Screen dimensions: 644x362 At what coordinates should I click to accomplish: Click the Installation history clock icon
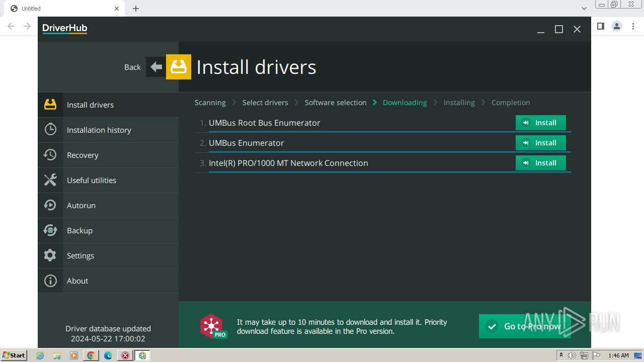(50, 130)
